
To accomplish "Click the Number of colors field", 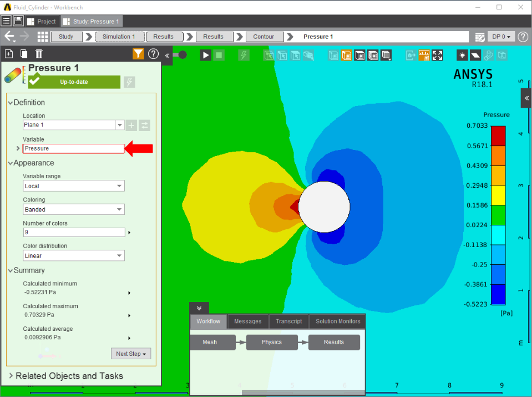I will (74, 232).
